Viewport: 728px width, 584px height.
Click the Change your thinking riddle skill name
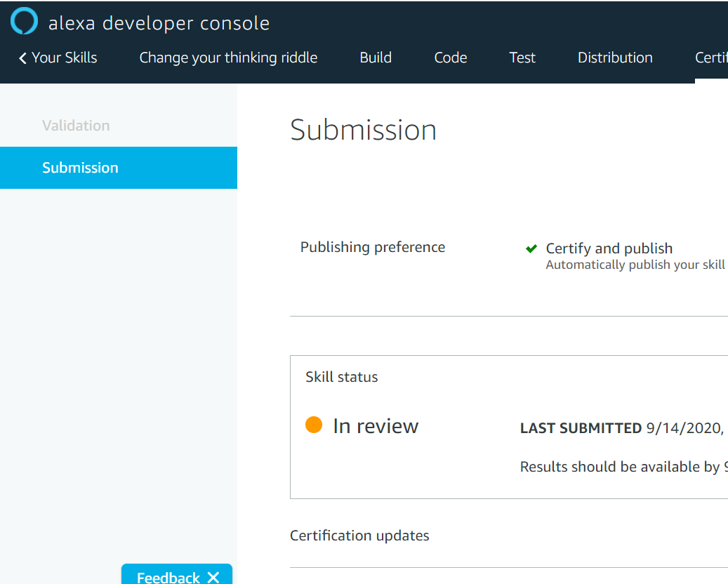tap(228, 58)
